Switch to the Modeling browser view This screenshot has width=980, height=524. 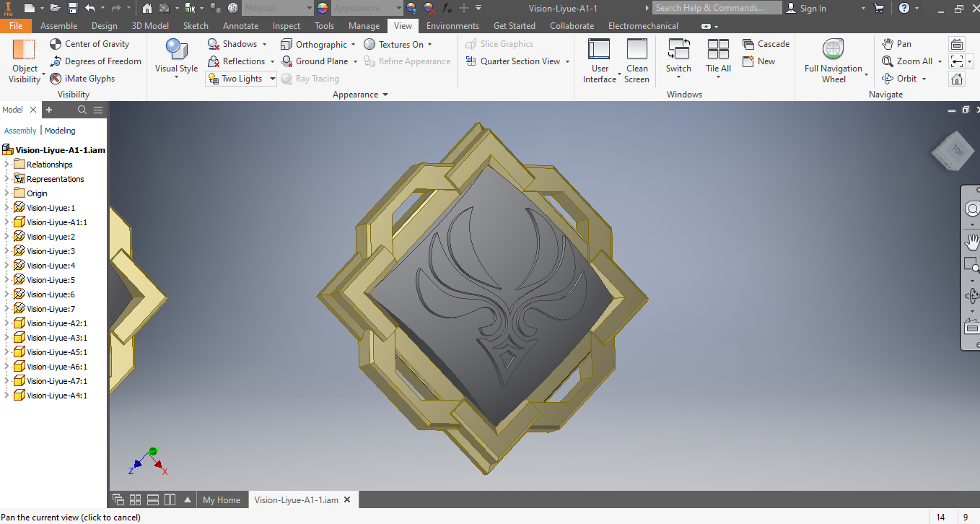click(x=60, y=131)
